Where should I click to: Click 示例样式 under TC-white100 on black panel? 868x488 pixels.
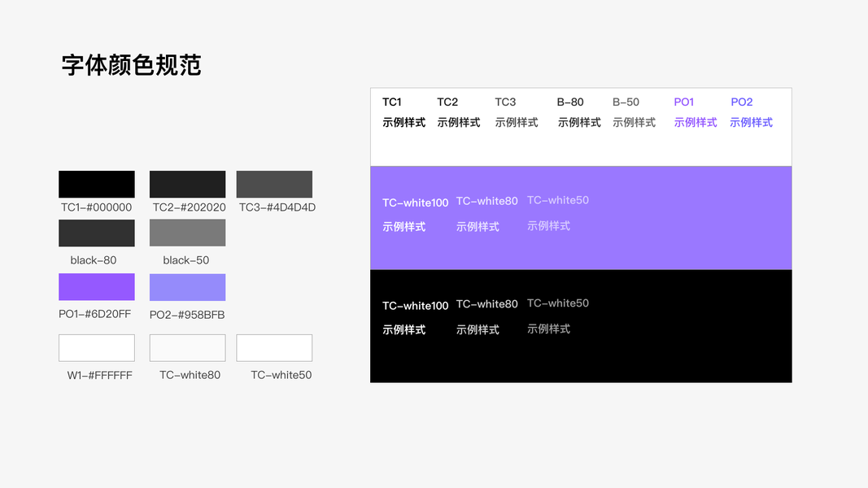point(403,329)
